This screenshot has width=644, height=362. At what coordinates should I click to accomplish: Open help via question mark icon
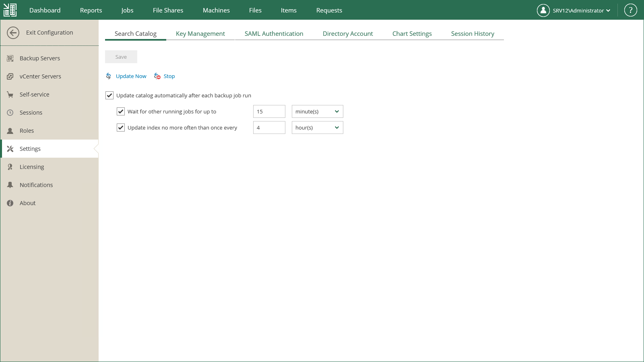[x=631, y=10]
